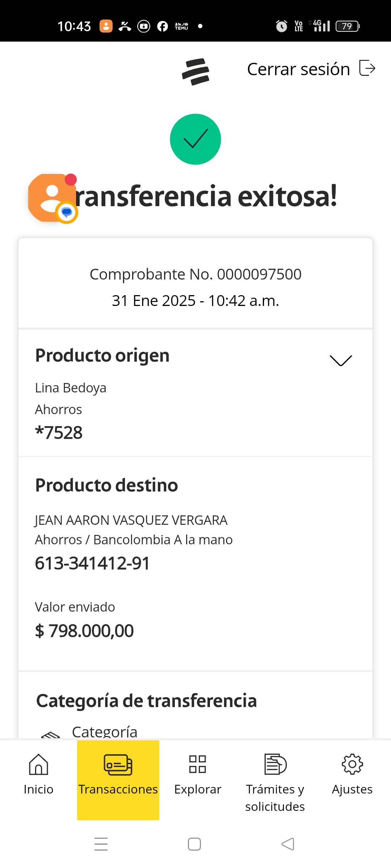Screen dimensions: 391x868
Task: Tap the green success checkmark
Action: (195, 139)
